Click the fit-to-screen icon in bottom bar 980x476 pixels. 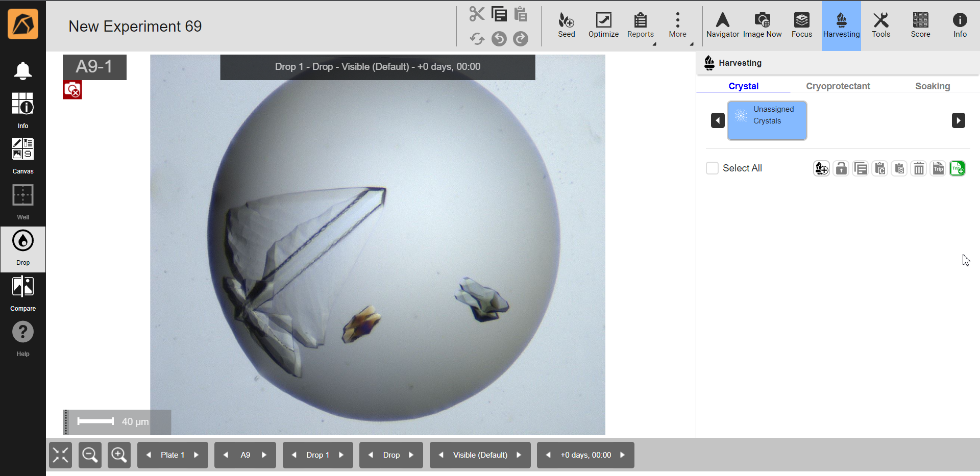point(60,455)
